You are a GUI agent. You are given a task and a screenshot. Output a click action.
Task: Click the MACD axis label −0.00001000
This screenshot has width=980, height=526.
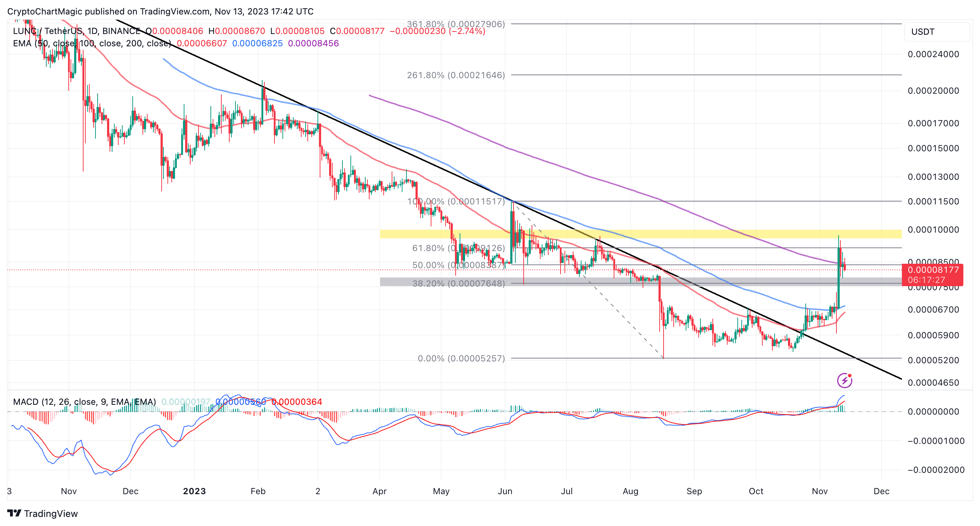(936, 441)
